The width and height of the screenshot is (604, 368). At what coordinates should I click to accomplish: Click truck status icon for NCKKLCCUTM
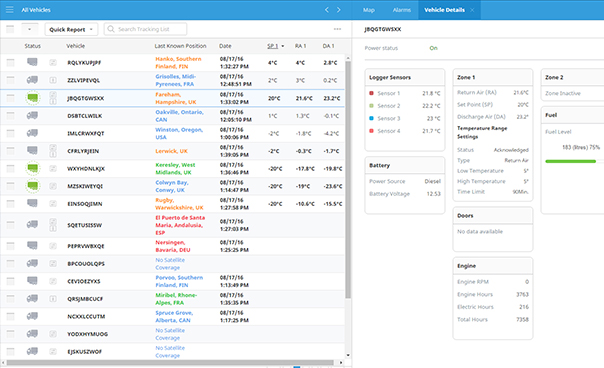[x=32, y=316]
